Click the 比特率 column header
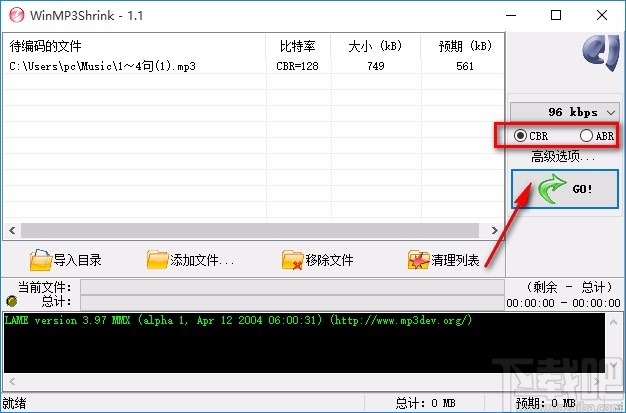The image size is (626, 413). click(298, 46)
